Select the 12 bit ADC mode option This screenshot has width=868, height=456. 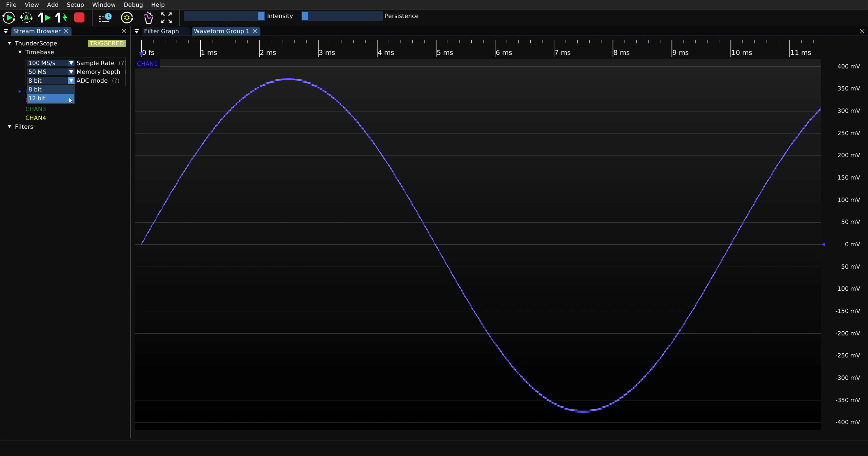click(51, 98)
